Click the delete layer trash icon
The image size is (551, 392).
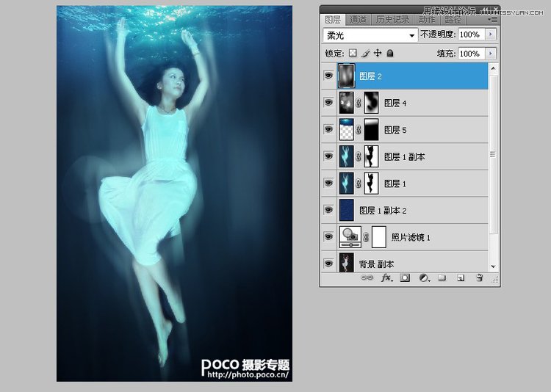click(x=479, y=277)
